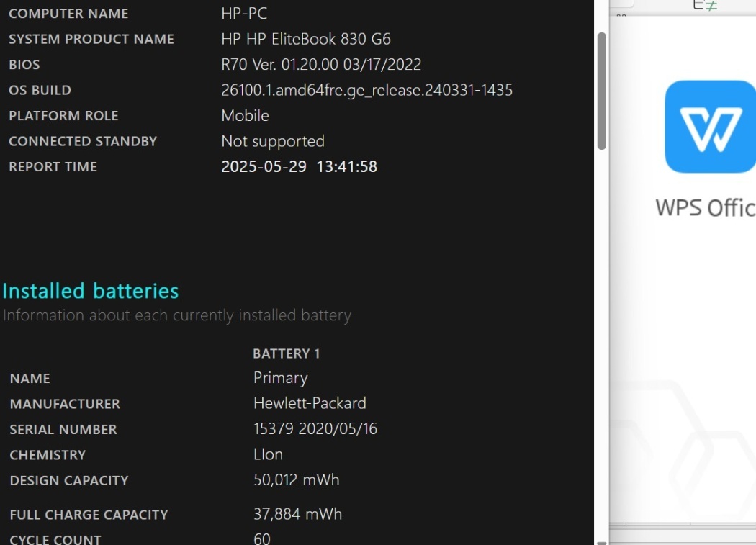Screen dimensions: 756x545
Task: Select the "50,012 mWh" design capacity value
Action: [297, 480]
